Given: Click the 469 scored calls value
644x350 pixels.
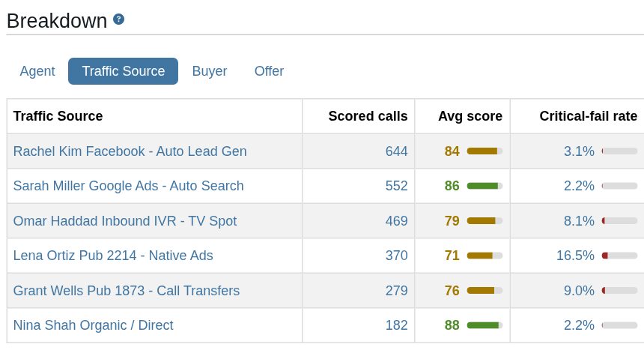Looking at the screenshot, I should pos(396,221).
